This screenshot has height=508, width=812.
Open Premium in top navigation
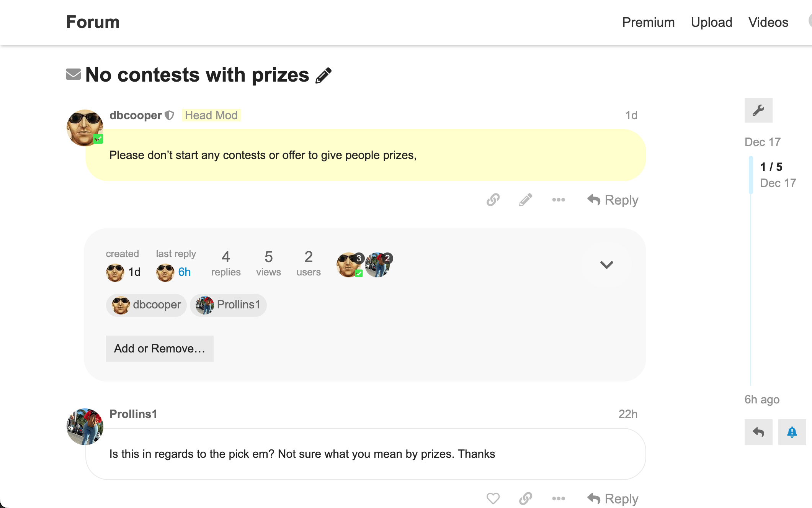click(648, 22)
